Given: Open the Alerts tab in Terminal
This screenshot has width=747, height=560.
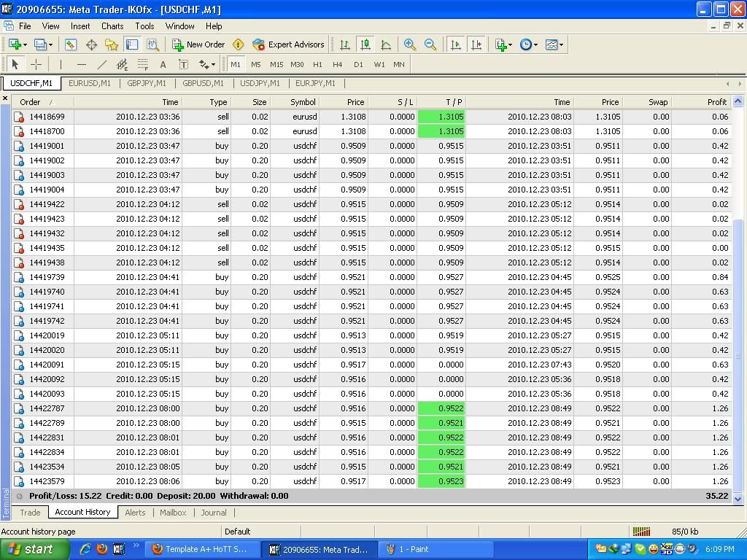Looking at the screenshot, I should (x=135, y=513).
